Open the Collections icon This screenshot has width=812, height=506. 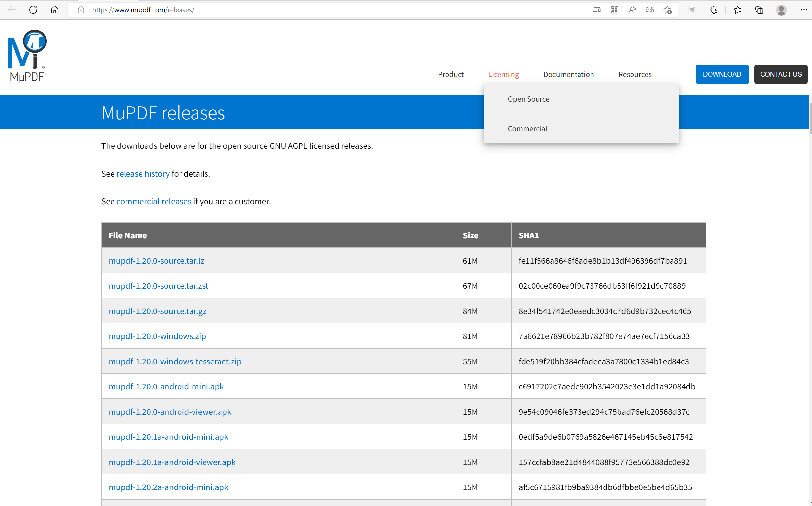pyautogui.click(x=759, y=10)
